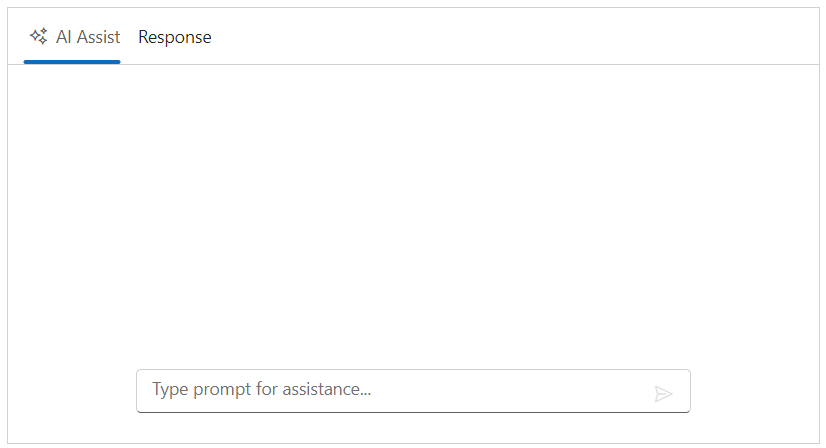Submit prompt using the paper plane icon
The height and width of the screenshot is (448, 826).
pos(663,394)
